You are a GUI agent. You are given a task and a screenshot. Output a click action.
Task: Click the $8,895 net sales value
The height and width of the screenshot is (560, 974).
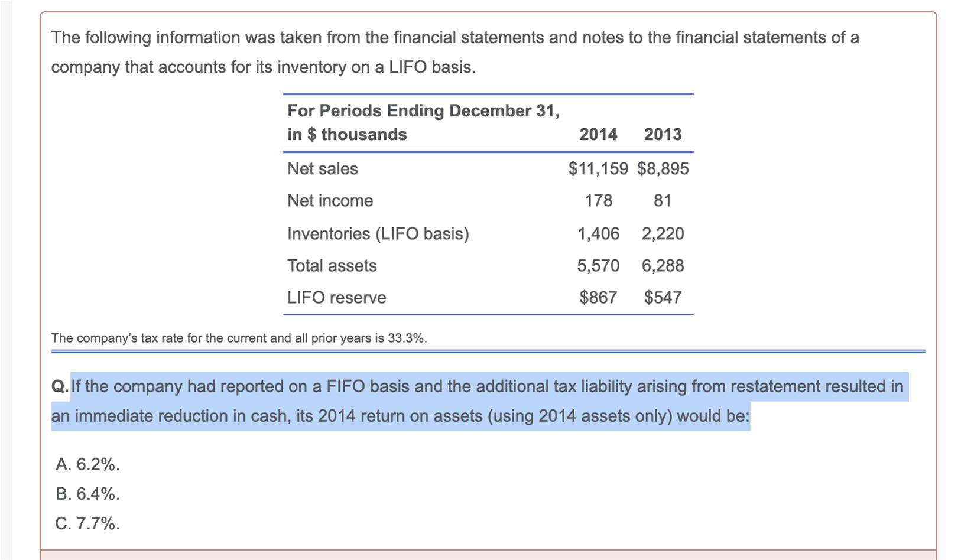click(x=663, y=169)
